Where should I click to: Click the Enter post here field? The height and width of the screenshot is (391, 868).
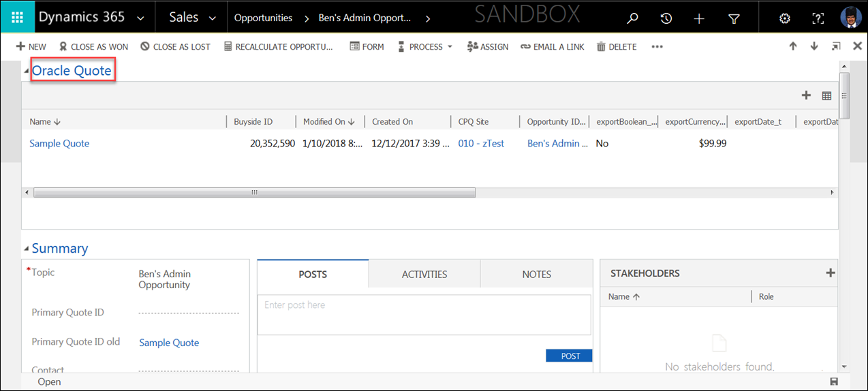424,315
